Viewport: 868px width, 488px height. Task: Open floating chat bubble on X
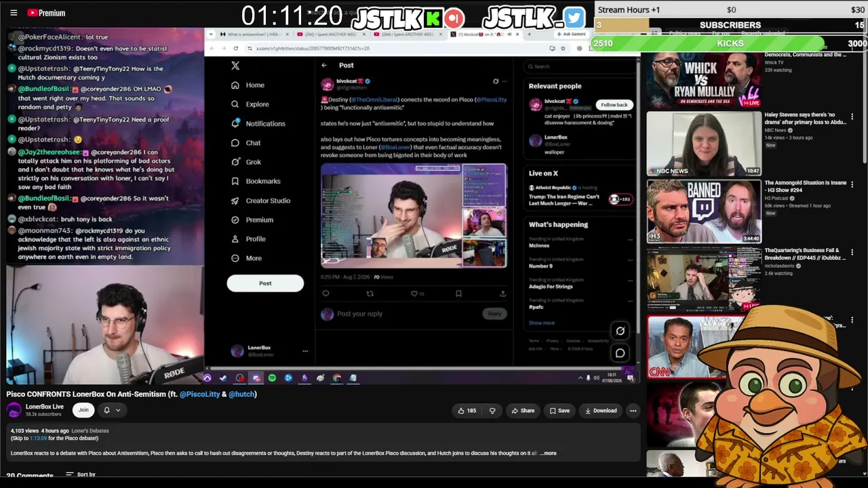click(x=620, y=353)
